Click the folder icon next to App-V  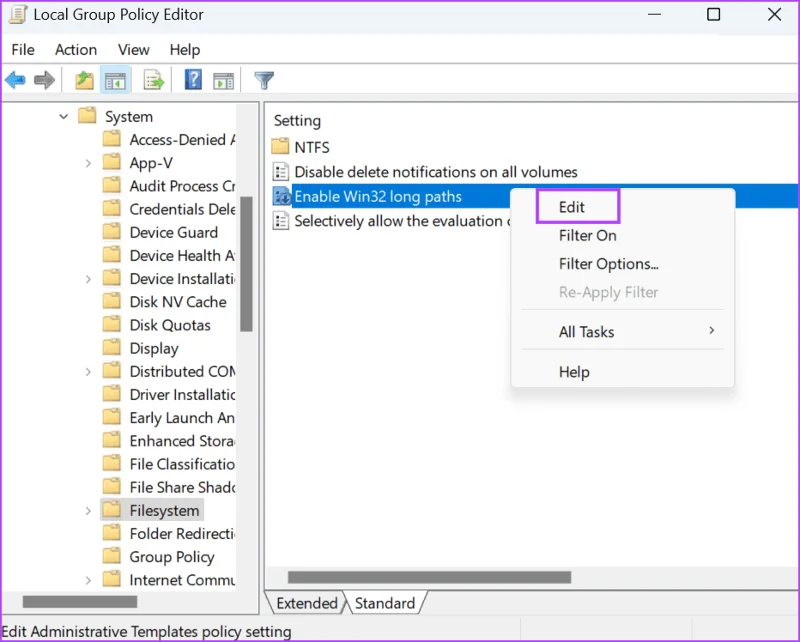(112, 162)
